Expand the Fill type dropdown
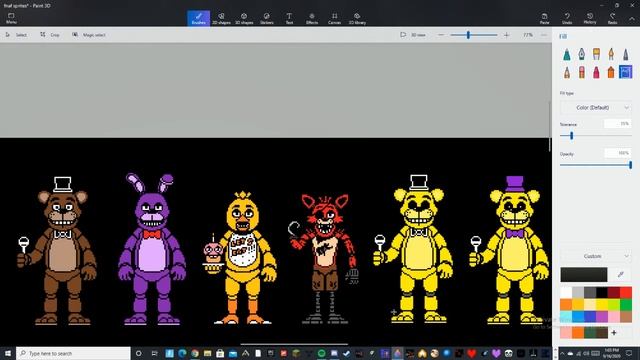The image size is (640, 360). tap(596, 108)
